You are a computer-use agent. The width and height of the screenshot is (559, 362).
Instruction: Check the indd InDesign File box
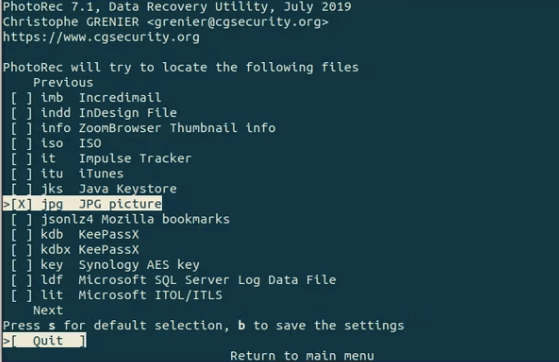pos(21,113)
